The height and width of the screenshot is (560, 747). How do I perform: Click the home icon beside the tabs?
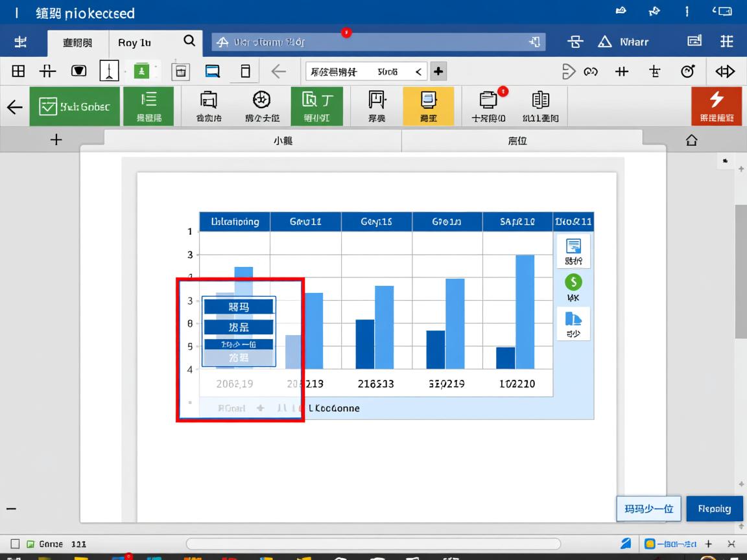691,140
